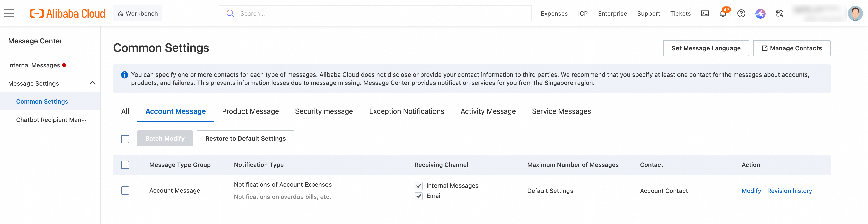This screenshot has width=868, height=224.
Task: Go to Workbench home
Action: tap(138, 13)
